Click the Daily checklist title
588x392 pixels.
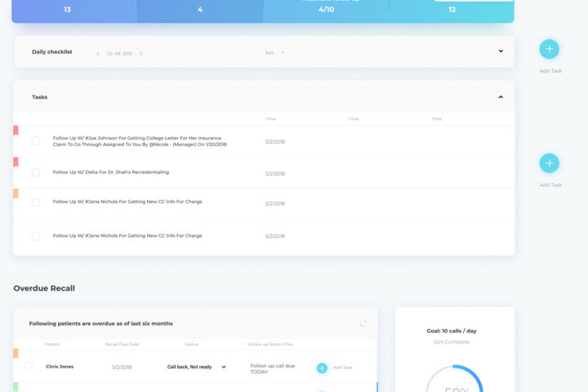pyautogui.click(x=51, y=51)
